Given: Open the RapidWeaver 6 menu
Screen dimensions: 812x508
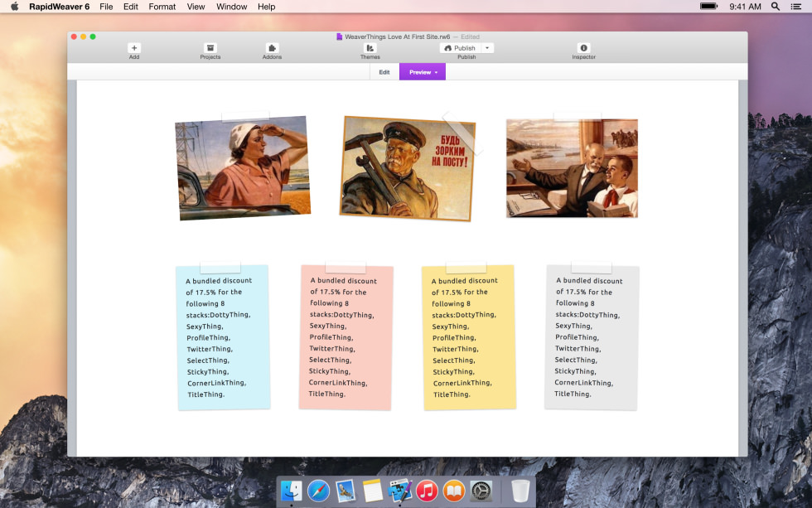Looking at the screenshot, I should point(59,7).
